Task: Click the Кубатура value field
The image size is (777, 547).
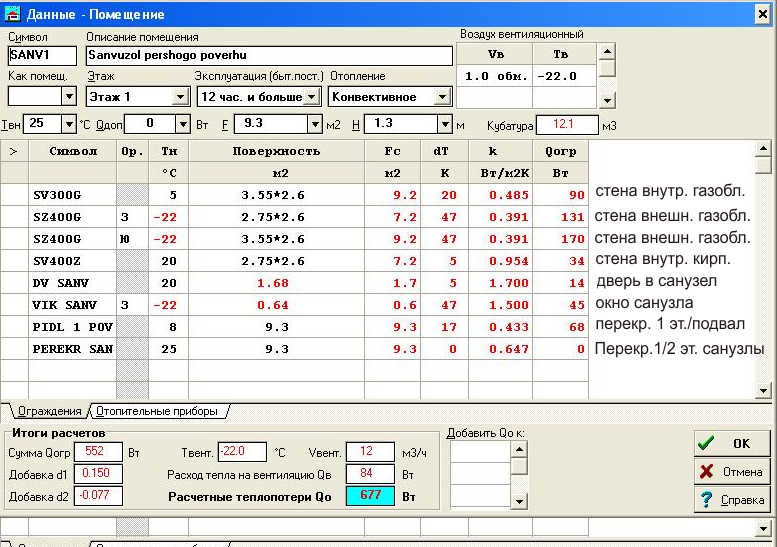Action: coord(567,124)
